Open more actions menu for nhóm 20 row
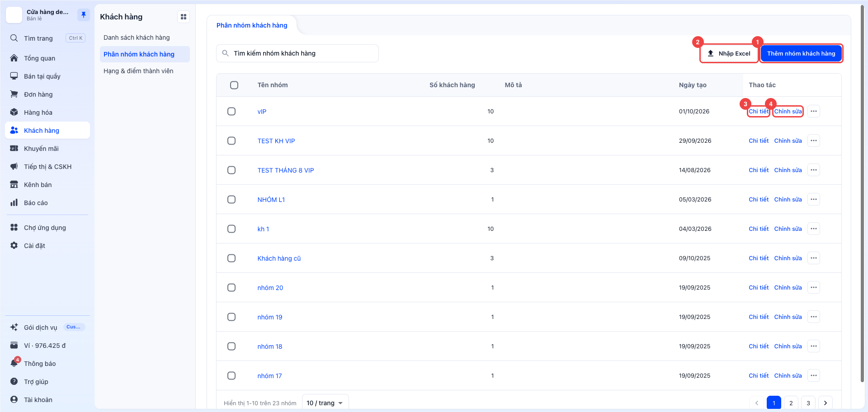The width and height of the screenshot is (868, 412). pos(814,287)
